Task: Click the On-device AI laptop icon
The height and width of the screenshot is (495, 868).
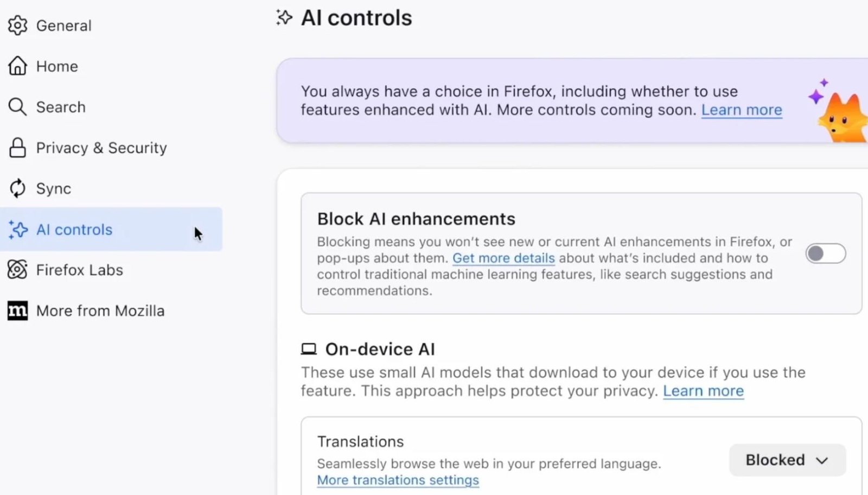Action: [x=309, y=349]
